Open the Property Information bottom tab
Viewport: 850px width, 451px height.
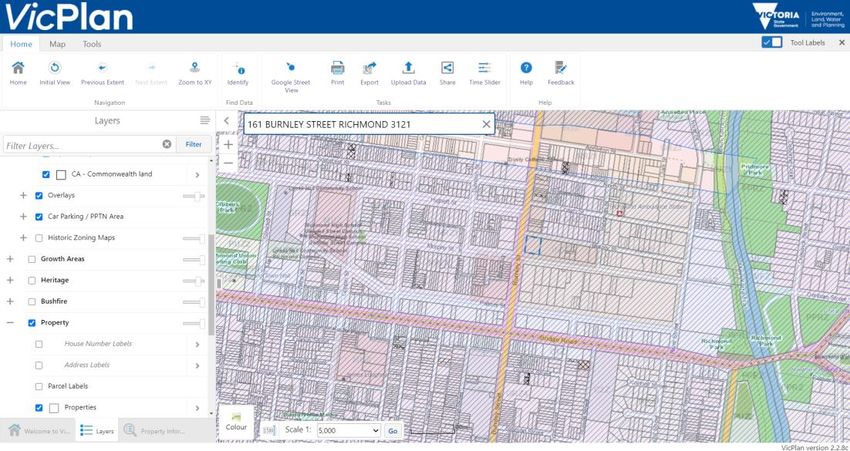coord(154,431)
